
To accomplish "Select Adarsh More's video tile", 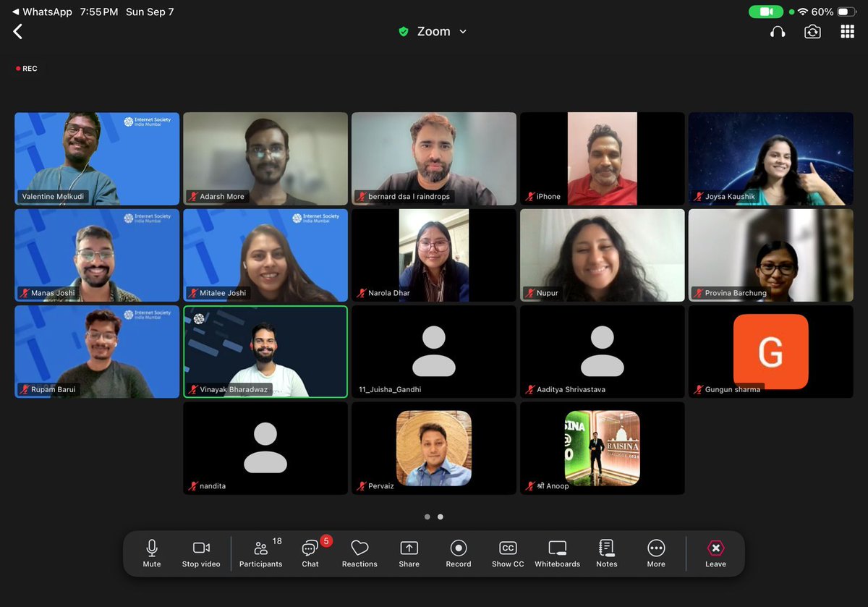I will pyautogui.click(x=265, y=158).
